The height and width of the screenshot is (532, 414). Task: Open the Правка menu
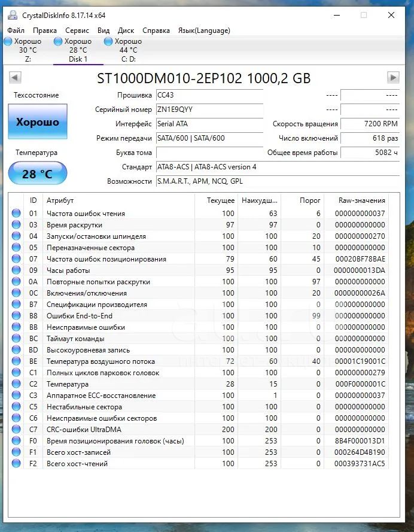pyautogui.click(x=45, y=31)
